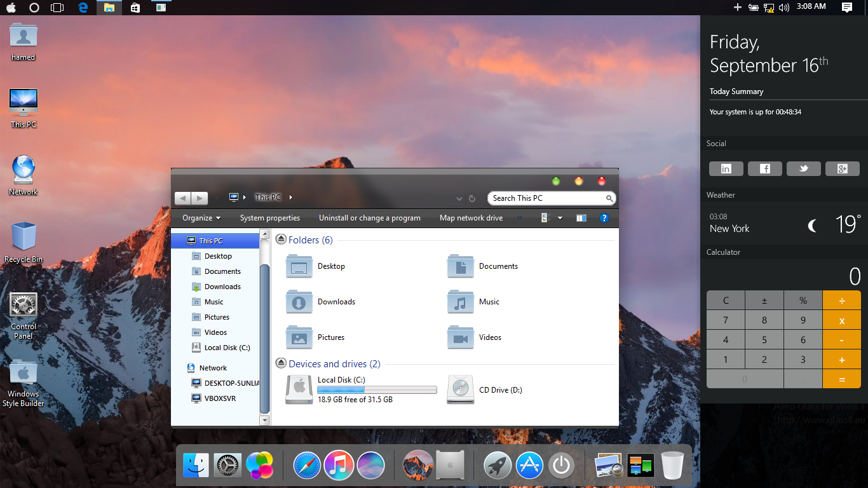Click Map network drive
Screen dimensions: 868x488
(x=471, y=218)
